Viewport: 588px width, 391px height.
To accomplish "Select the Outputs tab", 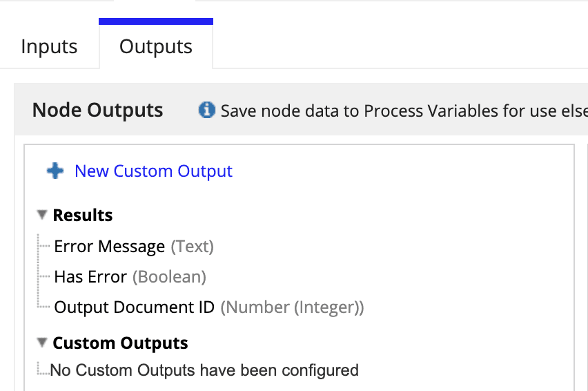I will coord(156,47).
